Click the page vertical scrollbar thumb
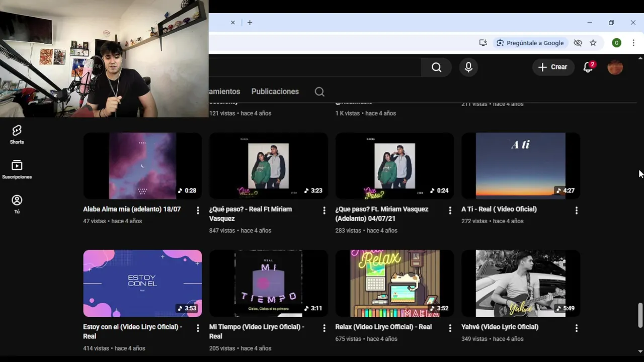This screenshot has width=644, height=362. pyautogui.click(x=640, y=315)
